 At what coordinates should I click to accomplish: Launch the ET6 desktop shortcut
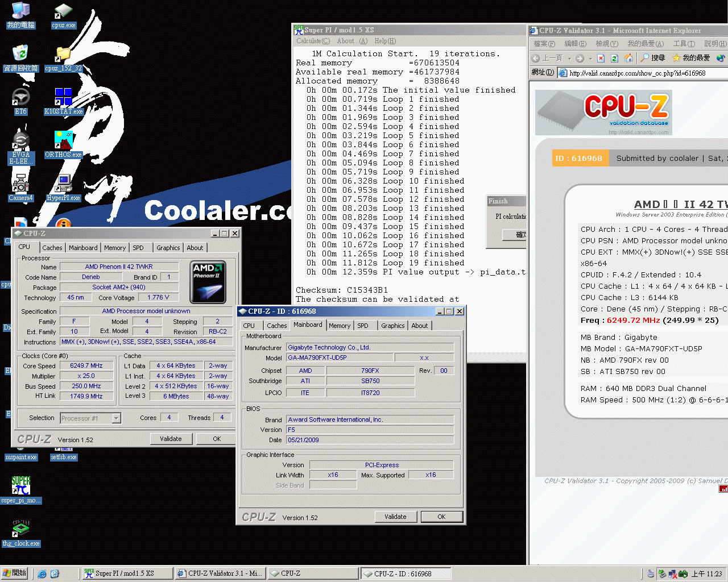point(20,102)
